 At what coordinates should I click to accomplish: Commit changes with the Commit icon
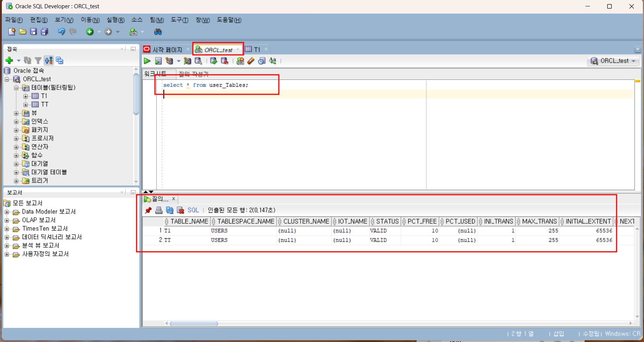(x=214, y=61)
